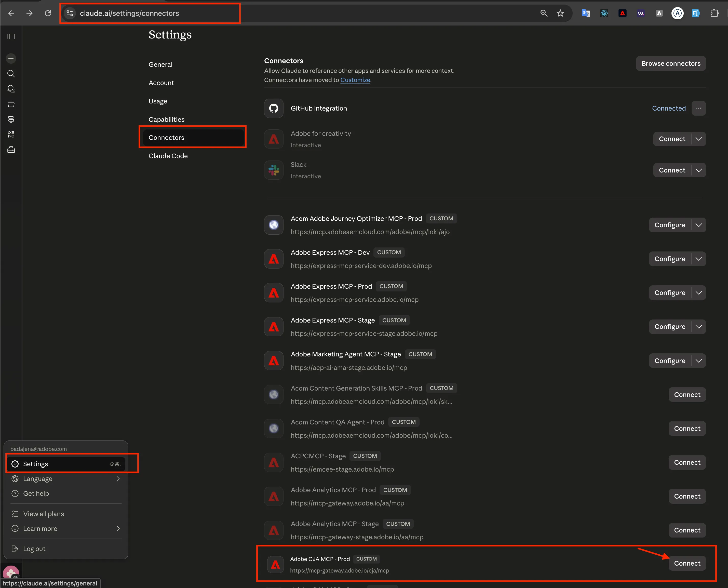This screenshot has width=728, height=588.
Task: Select View all plans menu entry
Action: point(66,514)
